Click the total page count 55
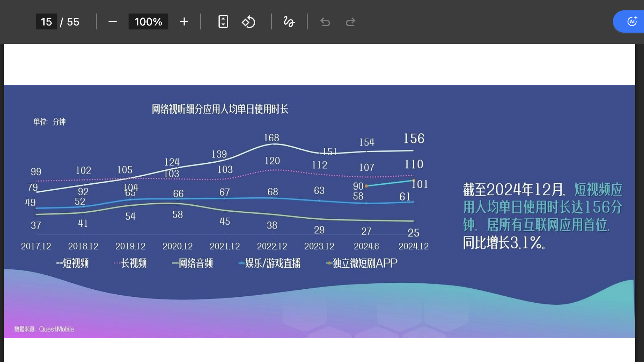This screenshot has width=644, height=362. click(x=73, y=22)
